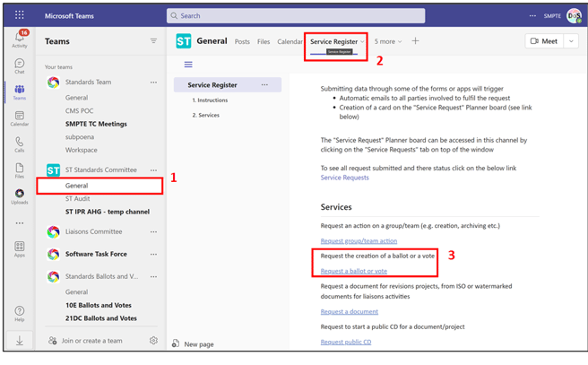Switch to the Posts tab
The height and width of the screenshot is (365, 588).
tap(242, 41)
